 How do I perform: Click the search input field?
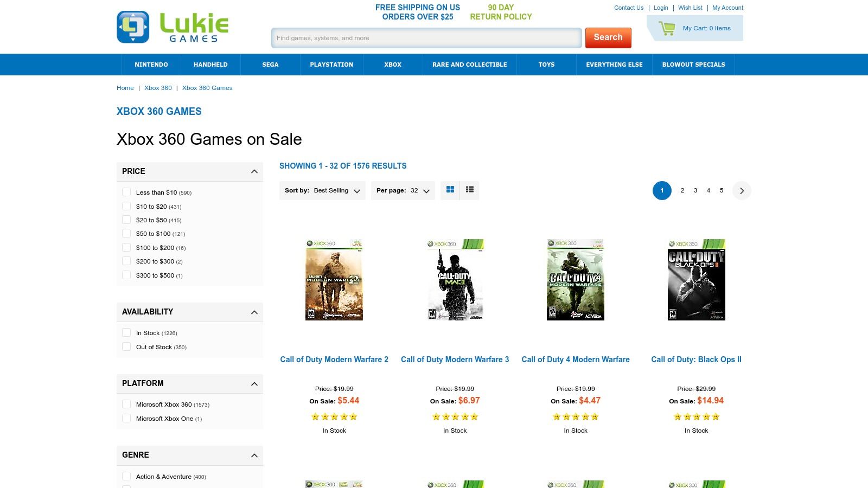pyautogui.click(x=426, y=38)
